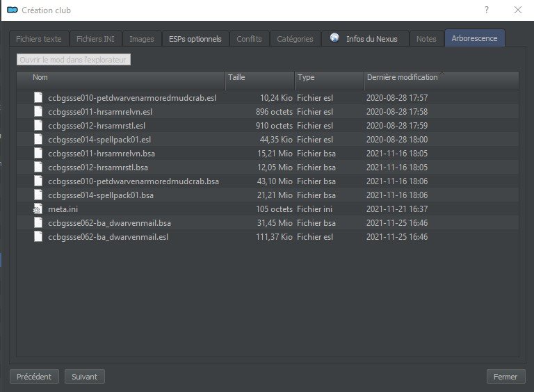Click the 111,37 Kio size cell
The width and height of the screenshot is (534, 392).
[x=274, y=237]
